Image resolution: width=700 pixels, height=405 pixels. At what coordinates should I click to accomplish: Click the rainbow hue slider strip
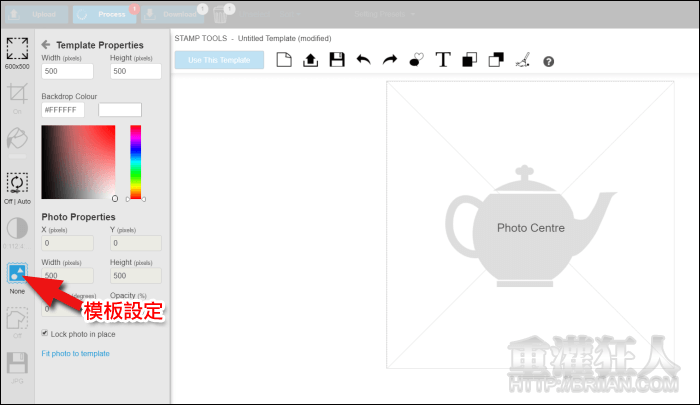136,160
